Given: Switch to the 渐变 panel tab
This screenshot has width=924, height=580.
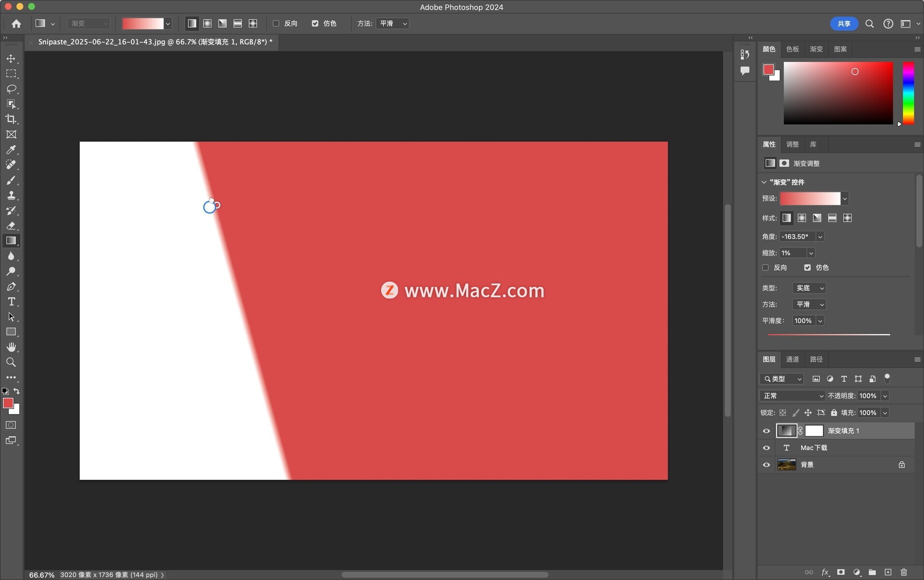Looking at the screenshot, I should [x=816, y=49].
